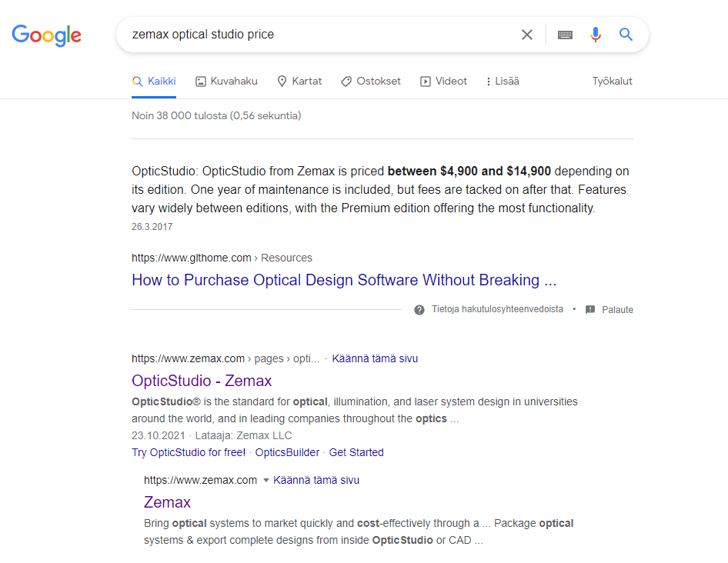Click inside the search query field
Screen dimensions: 728x563
(x=308, y=35)
